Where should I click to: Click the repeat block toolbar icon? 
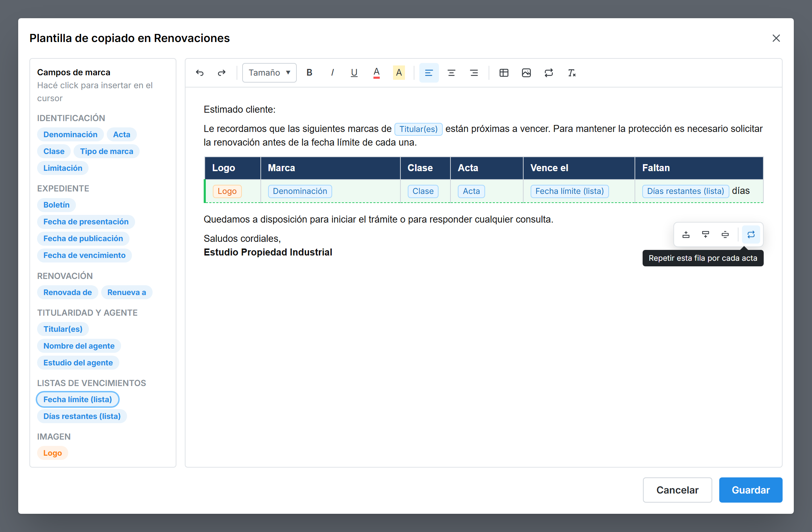(x=549, y=73)
